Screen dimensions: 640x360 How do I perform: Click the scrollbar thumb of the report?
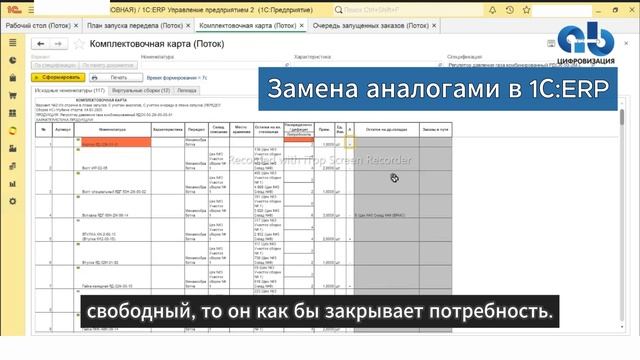pyautogui.click(x=622, y=117)
